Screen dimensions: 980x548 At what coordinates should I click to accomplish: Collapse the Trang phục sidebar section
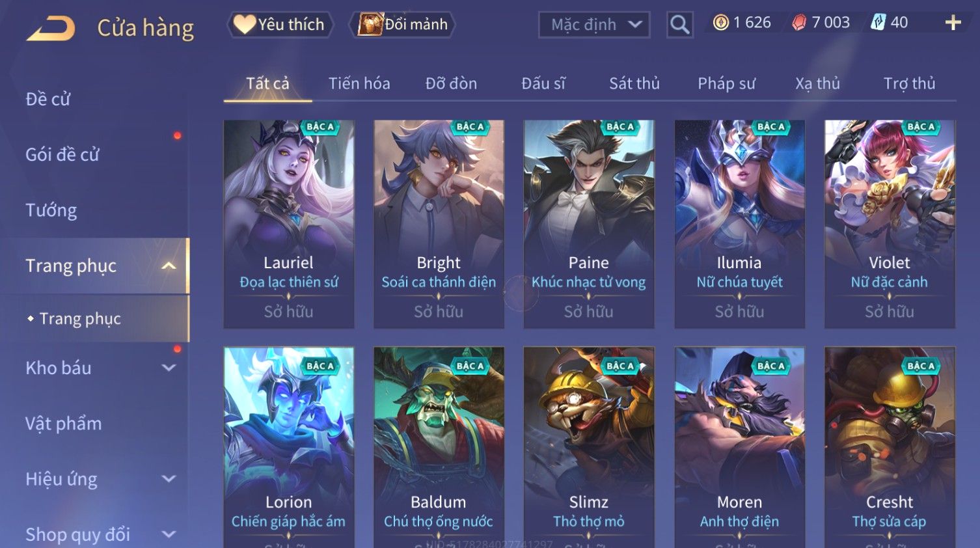coord(169,266)
